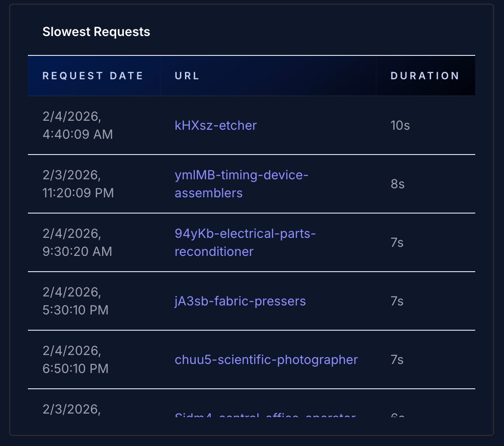Open the kHXsz-etcher request link
This screenshot has width=504, height=446.
tap(215, 126)
